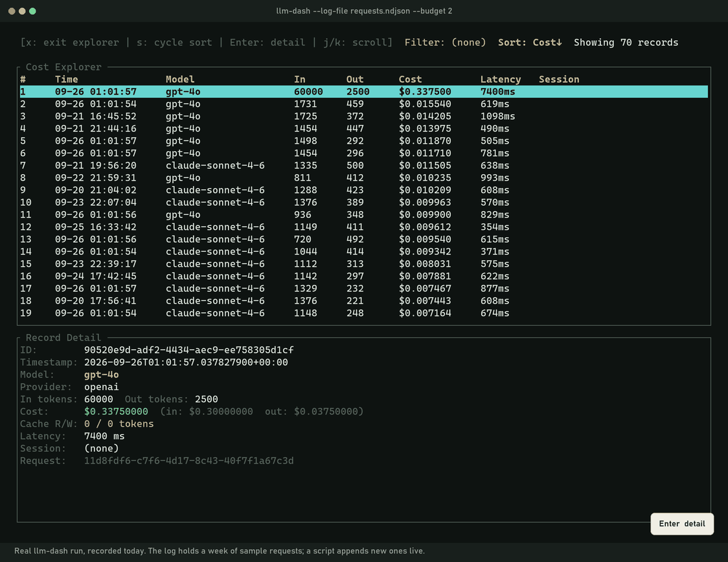Select row 1 gpt-4o costing $0.337500
This screenshot has width=728, height=562.
[x=363, y=91]
